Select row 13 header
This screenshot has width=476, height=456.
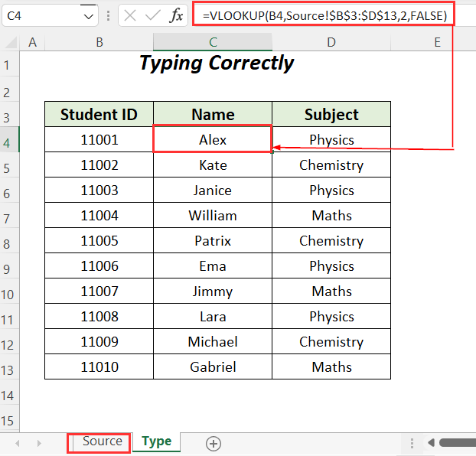tap(10, 366)
